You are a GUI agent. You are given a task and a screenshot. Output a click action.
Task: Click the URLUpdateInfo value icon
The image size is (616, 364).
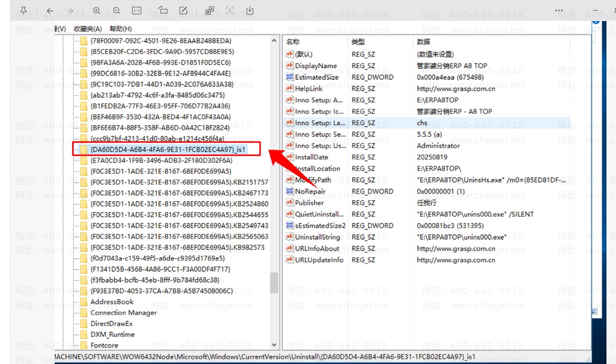(289, 260)
